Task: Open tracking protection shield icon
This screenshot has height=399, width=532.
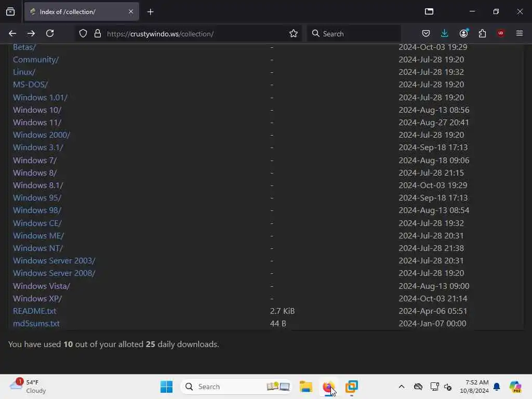Action: coord(83,34)
